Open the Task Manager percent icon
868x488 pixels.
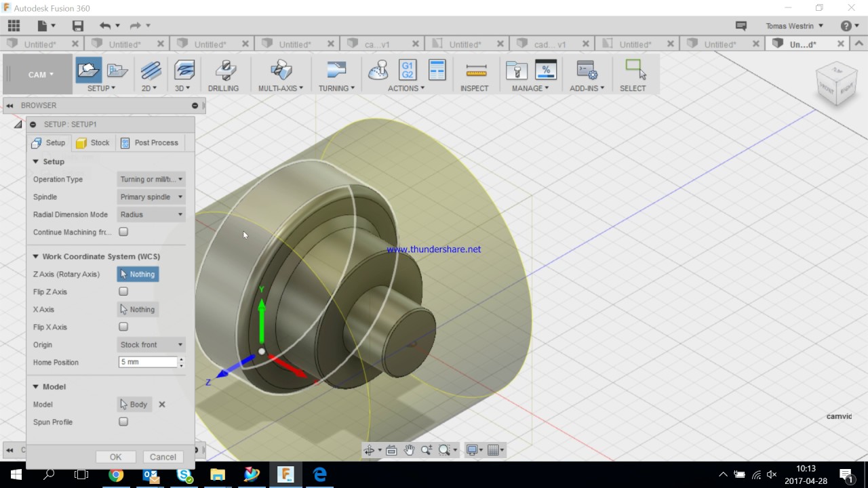point(546,70)
